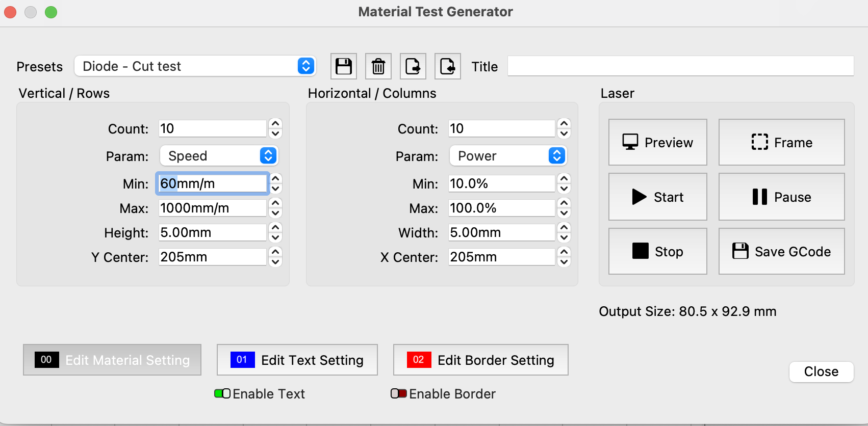The image size is (868, 426).
Task: Increase the Power Min 10.0% value
Action: point(564,178)
